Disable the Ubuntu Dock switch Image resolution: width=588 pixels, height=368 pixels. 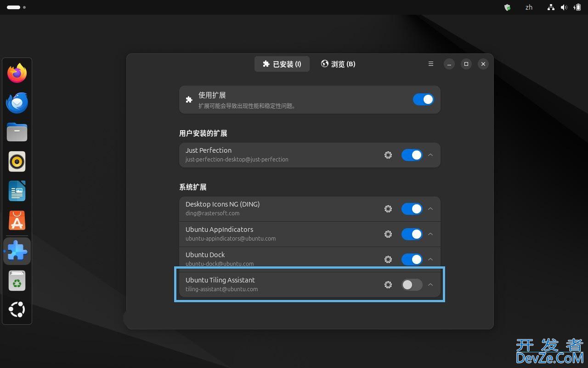[x=412, y=259]
